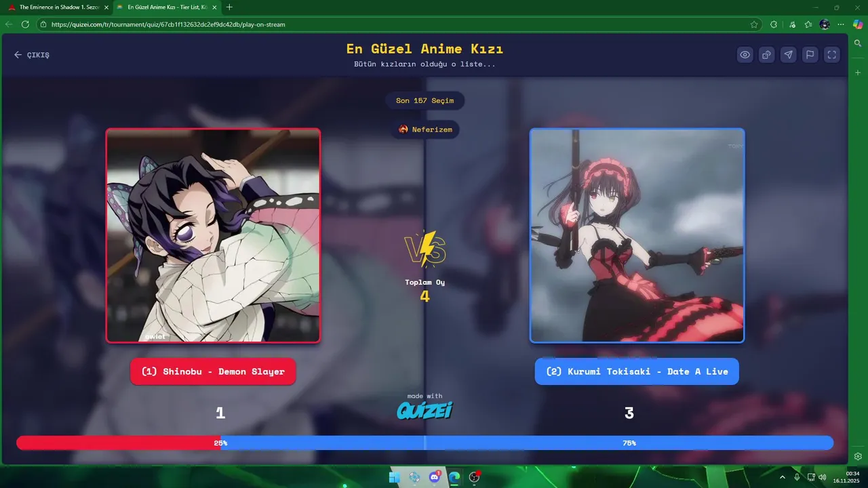Screen dimensions: 868x488
Task: Open a new browser tab
Action: (x=229, y=7)
